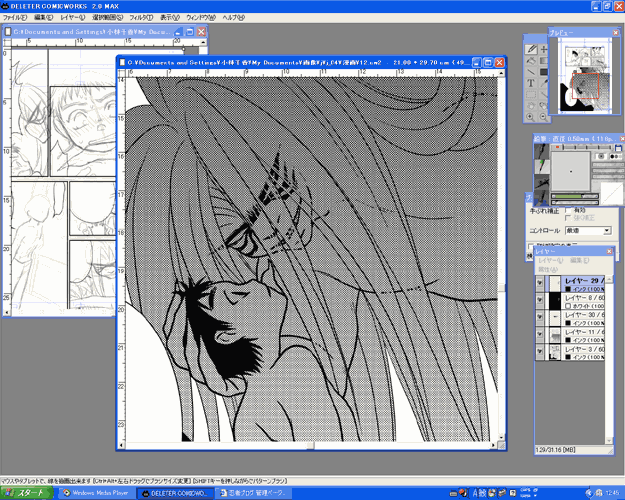Toggle visibility of レイヤー 29
625x500 pixels.
click(539, 283)
